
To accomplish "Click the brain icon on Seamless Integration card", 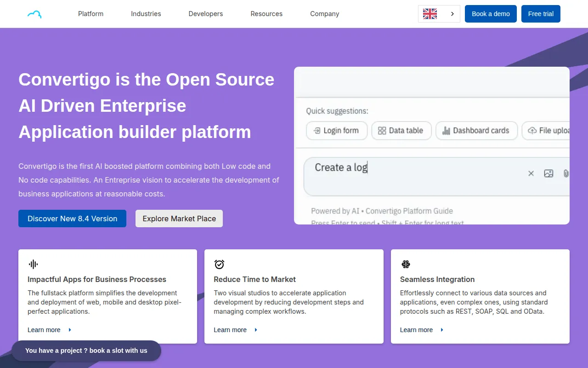I will 406,264.
